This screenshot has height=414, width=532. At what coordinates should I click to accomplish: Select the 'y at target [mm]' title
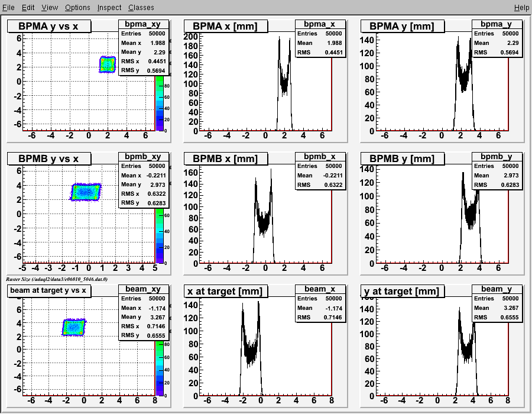(403, 291)
